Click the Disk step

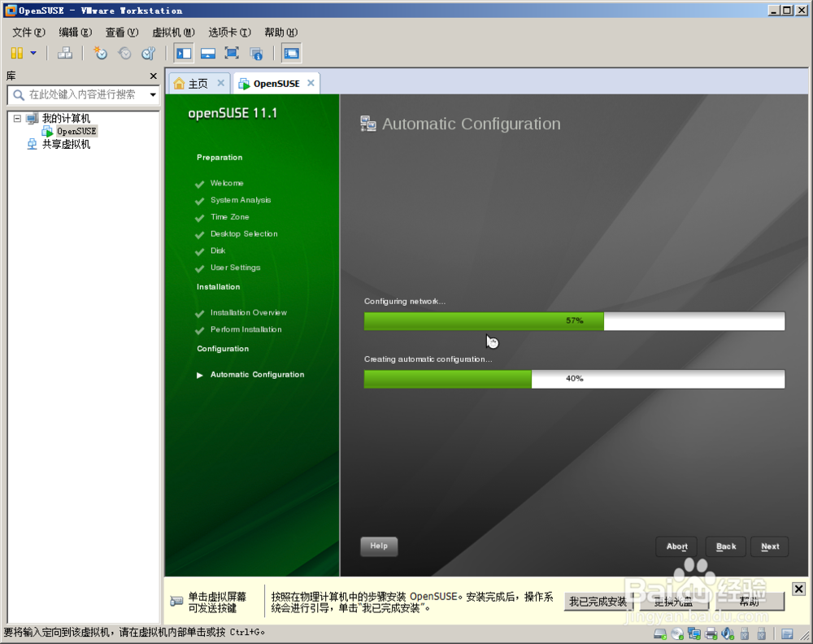218,250
